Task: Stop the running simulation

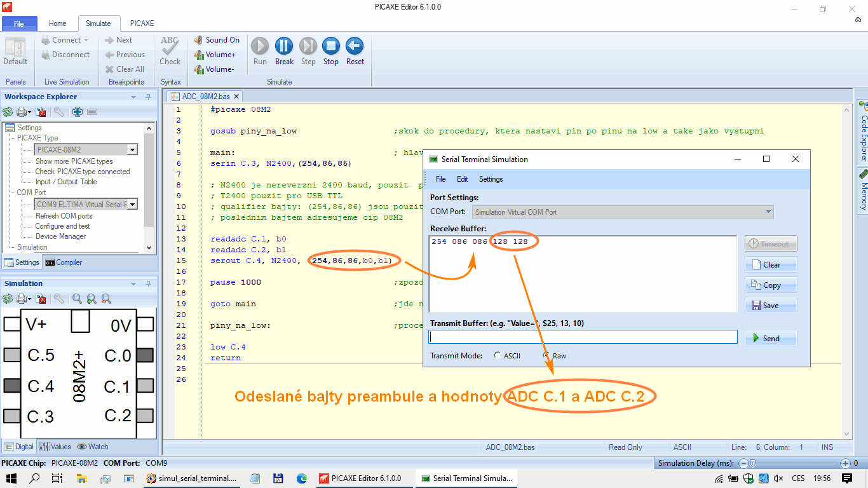Action: [x=330, y=50]
